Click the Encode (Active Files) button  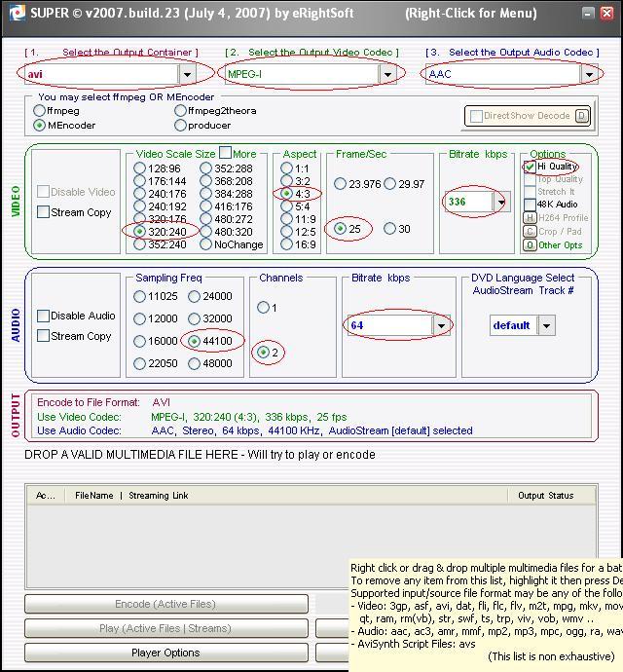166,604
